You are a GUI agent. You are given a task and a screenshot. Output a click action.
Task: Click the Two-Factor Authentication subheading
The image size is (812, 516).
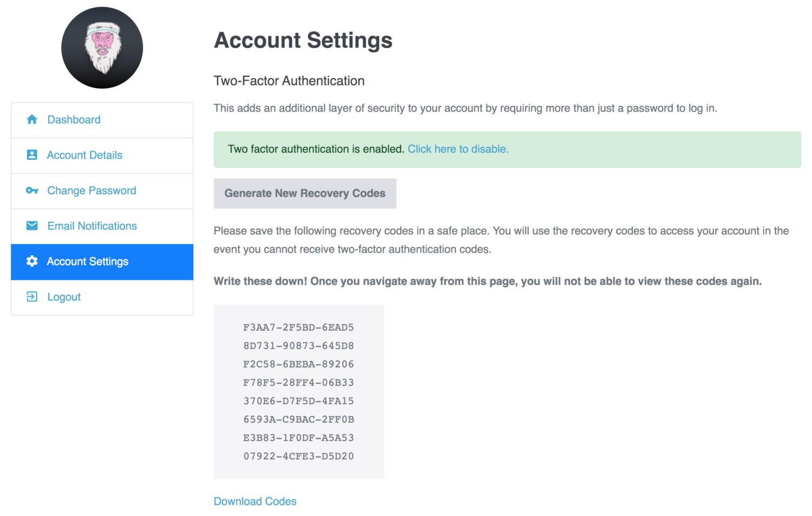tap(289, 81)
